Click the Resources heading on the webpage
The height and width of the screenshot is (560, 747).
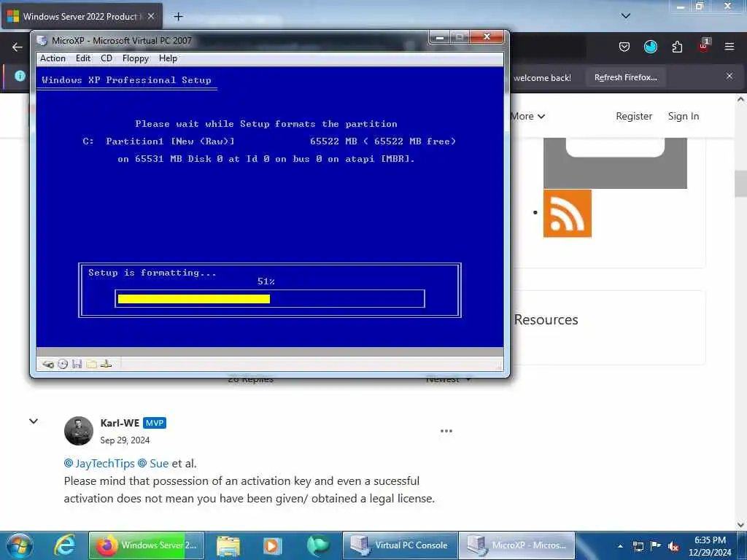pos(546,319)
